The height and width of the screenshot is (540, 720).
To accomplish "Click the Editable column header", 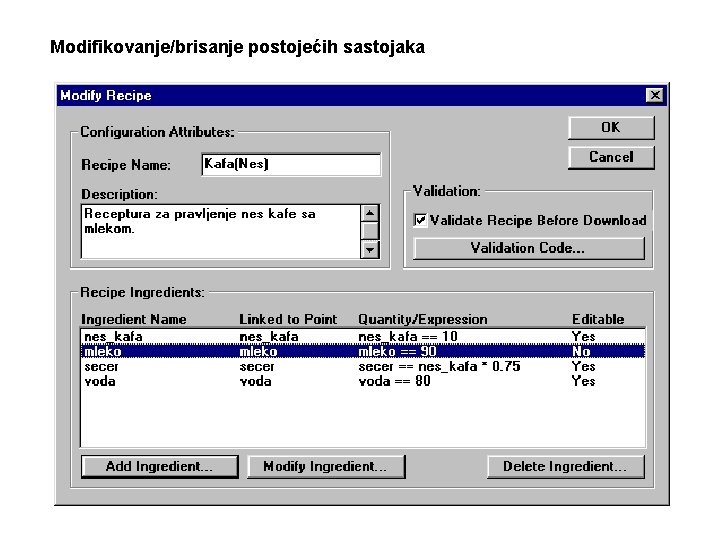I will 598,320.
